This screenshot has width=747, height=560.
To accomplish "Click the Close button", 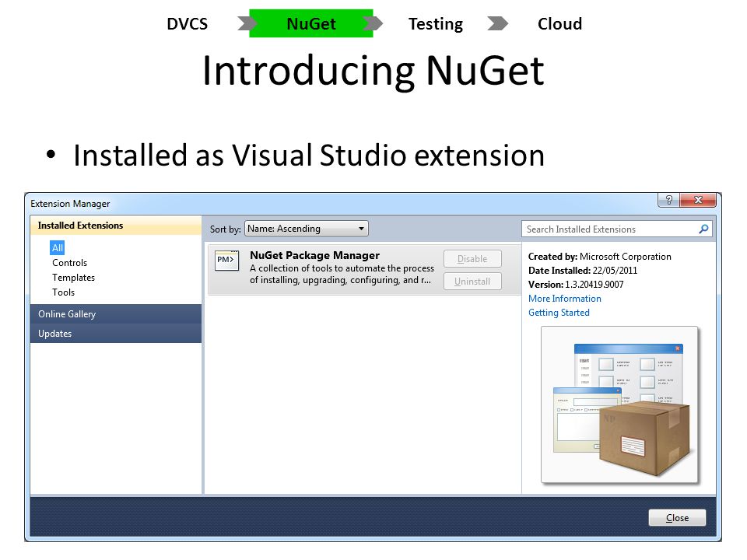I will [677, 518].
